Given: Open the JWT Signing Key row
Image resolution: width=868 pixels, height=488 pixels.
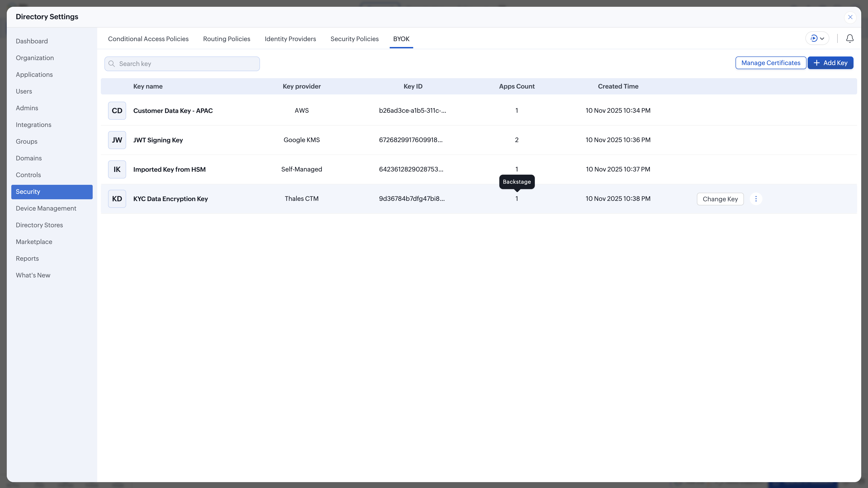Looking at the screenshot, I should (158, 140).
